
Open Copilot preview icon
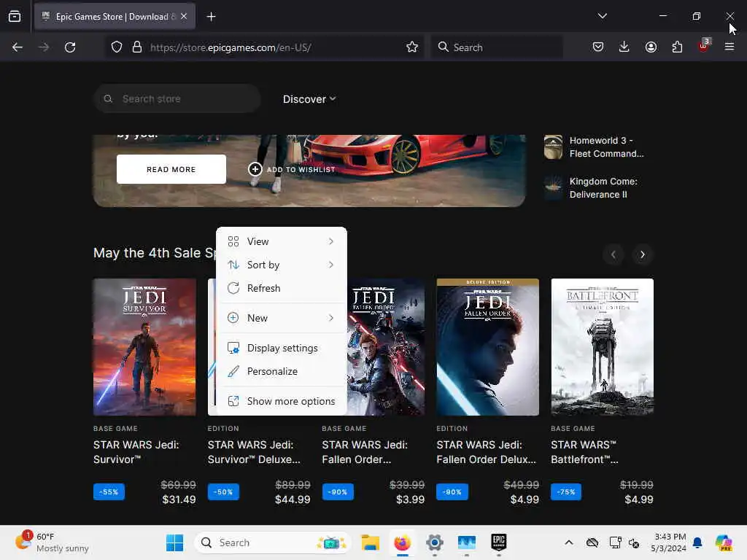click(724, 542)
